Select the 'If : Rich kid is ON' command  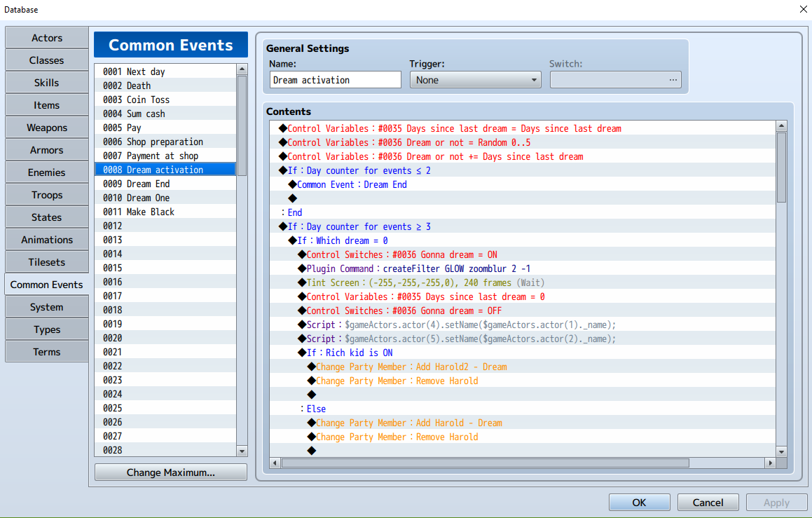pos(523,353)
